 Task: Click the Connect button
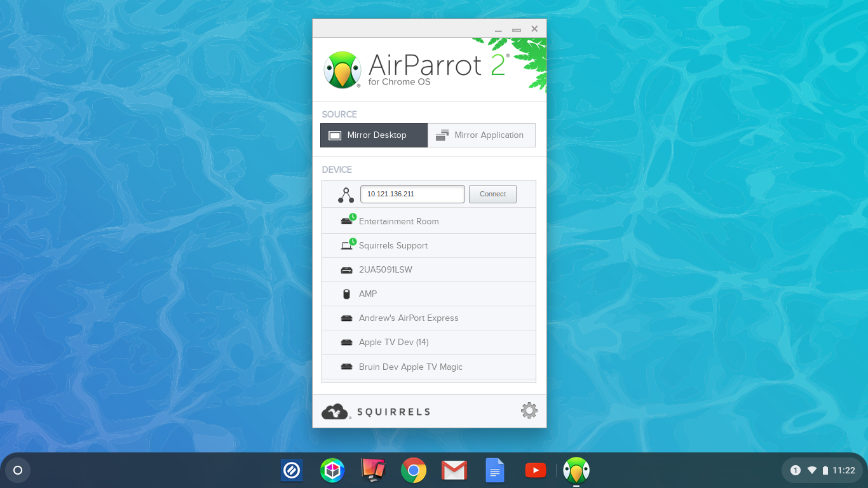click(x=492, y=194)
